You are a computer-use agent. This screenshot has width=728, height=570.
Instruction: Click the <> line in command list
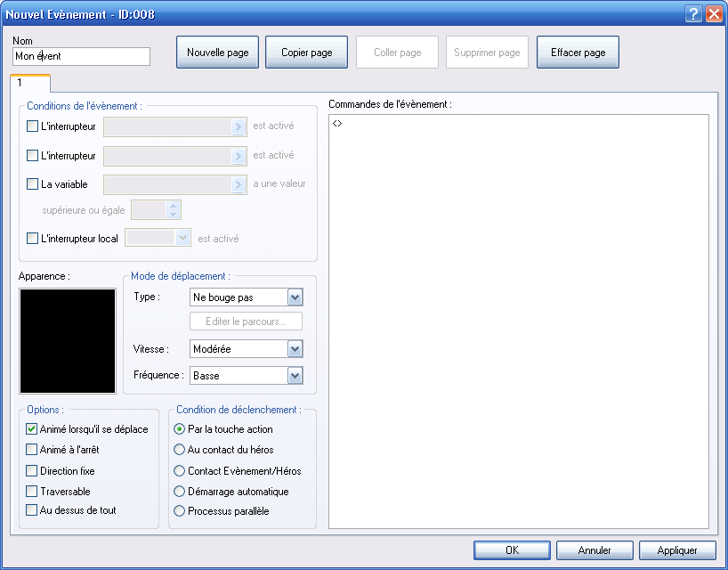point(337,123)
